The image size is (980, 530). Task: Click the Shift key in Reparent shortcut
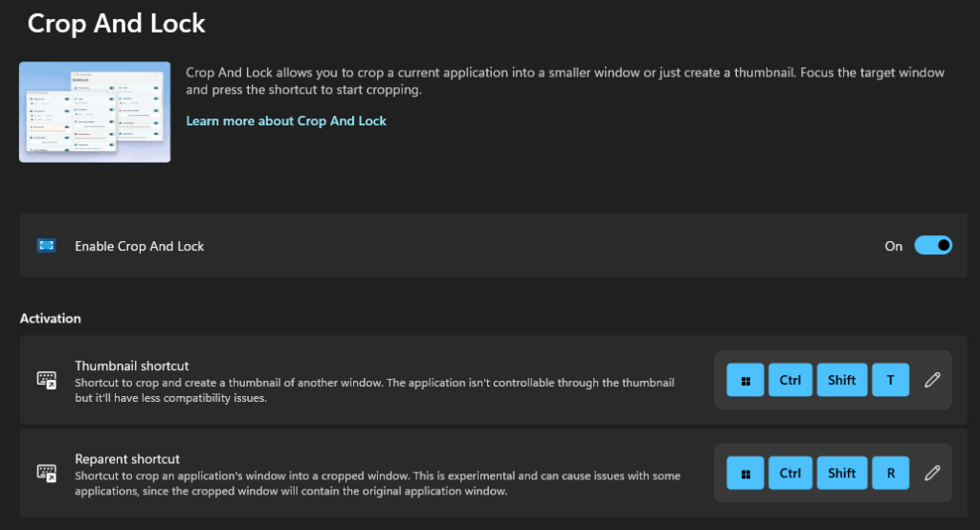[841, 473]
